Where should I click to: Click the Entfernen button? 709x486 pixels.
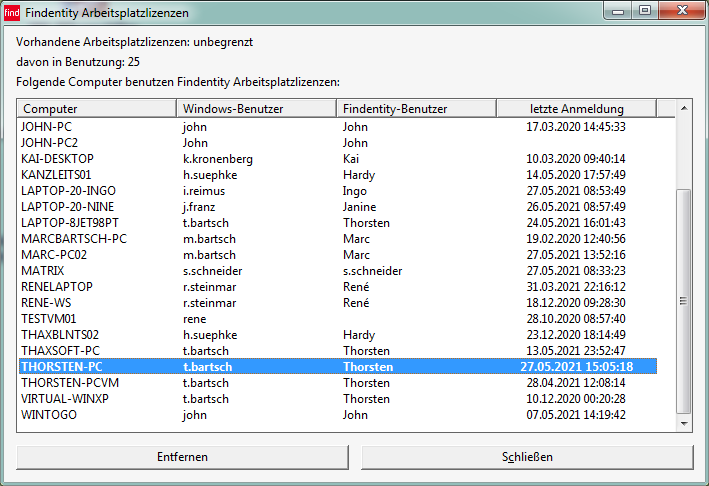pos(182,457)
